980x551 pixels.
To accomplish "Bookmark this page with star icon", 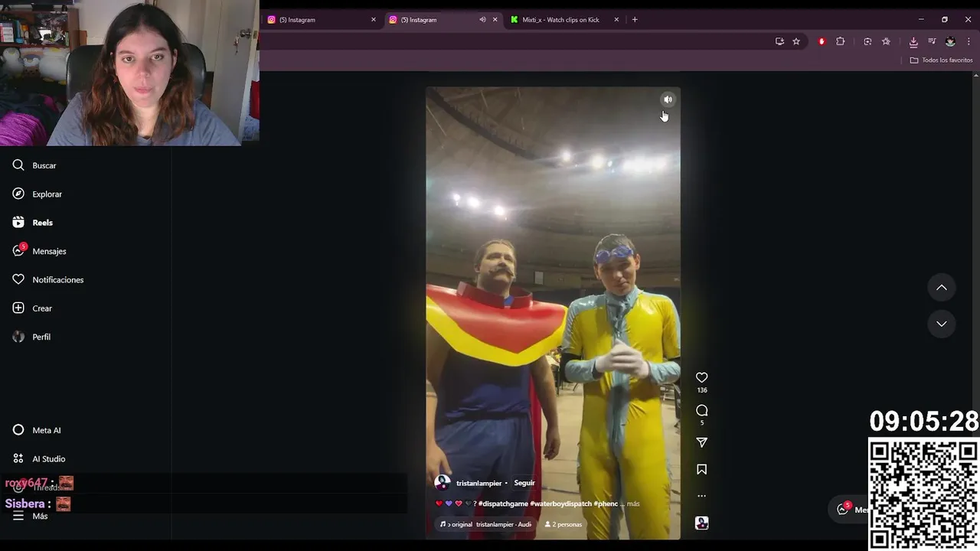I will coord(796,41).
